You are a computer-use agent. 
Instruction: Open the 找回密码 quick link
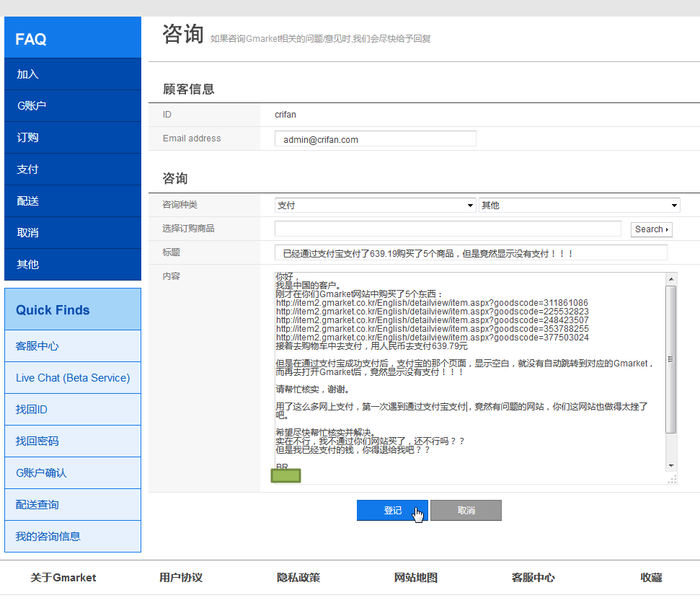tap(73, 441)
